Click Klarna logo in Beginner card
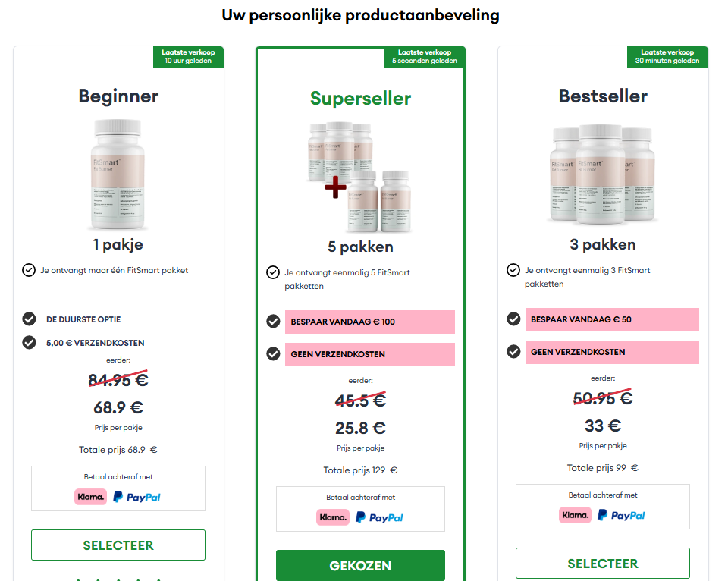The width and height of the screenshot is (728, 581). pos(90,497)
